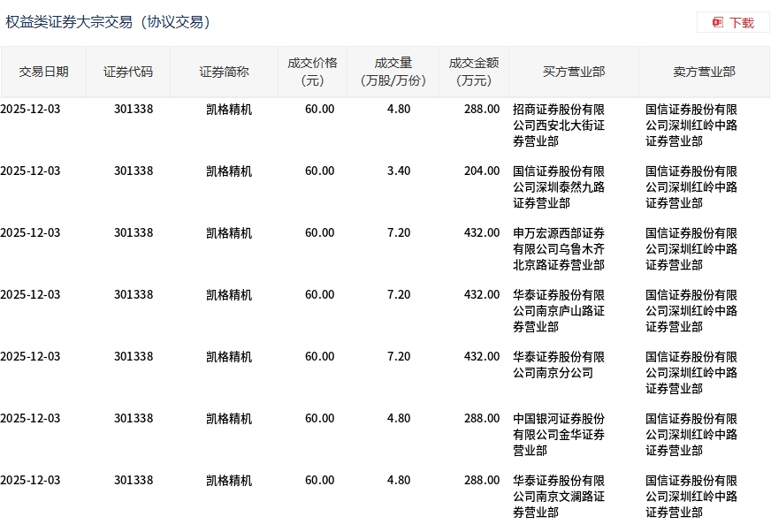Click seller 国信证券红岭中路 in 招商证券 buyer row
The image size is (771, 532).
(x=691, y=125)
